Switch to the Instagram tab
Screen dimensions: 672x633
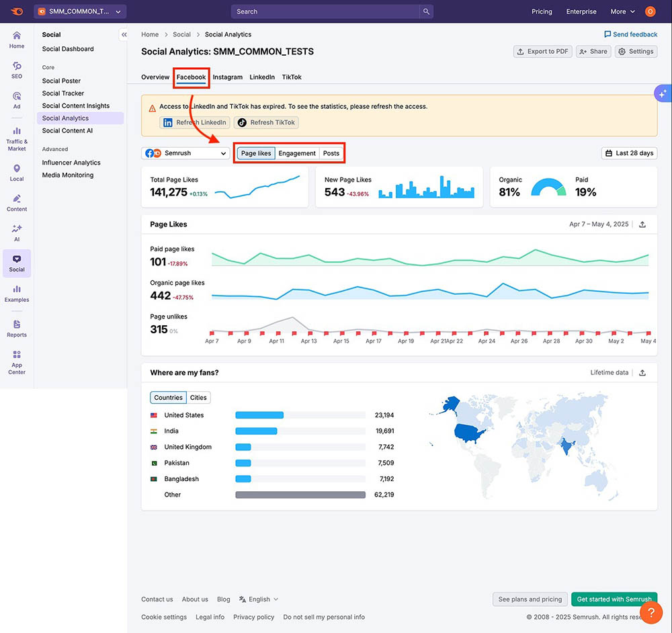coord(228,77)
